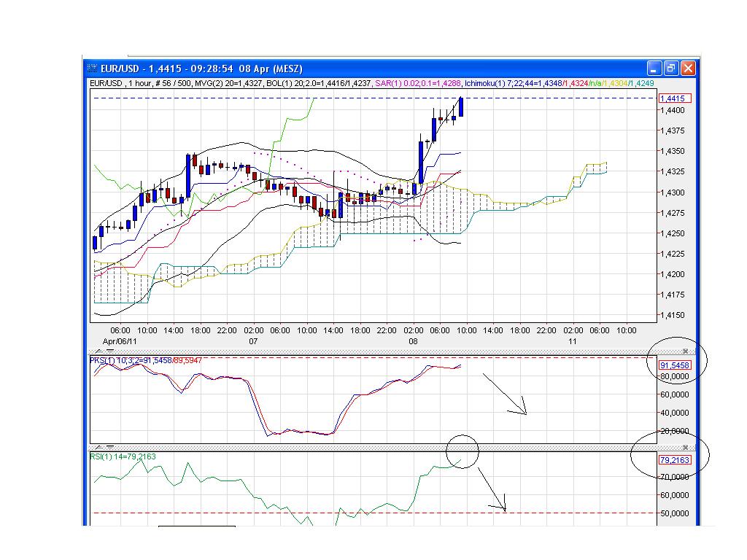This screenshot has width=747, height=560.
Task: Expand the RSI panel with the down triangle arrow
Action: [109, 447]
